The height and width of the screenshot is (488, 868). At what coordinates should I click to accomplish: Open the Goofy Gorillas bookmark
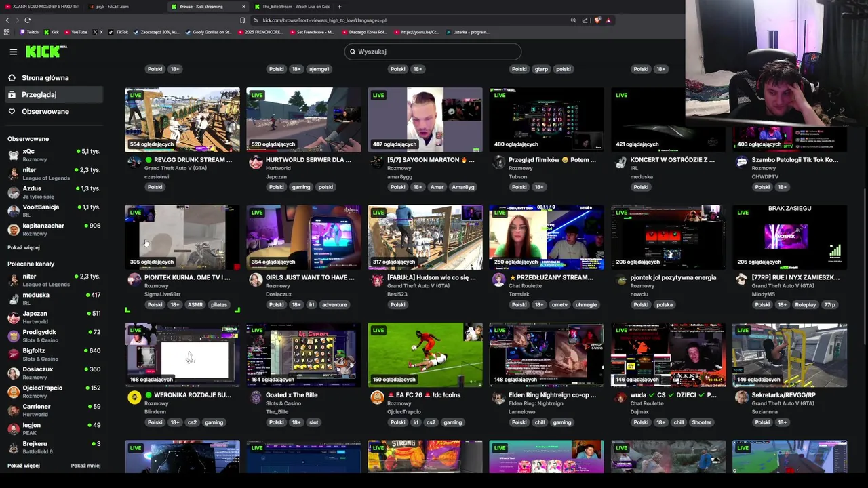[208, 32]
